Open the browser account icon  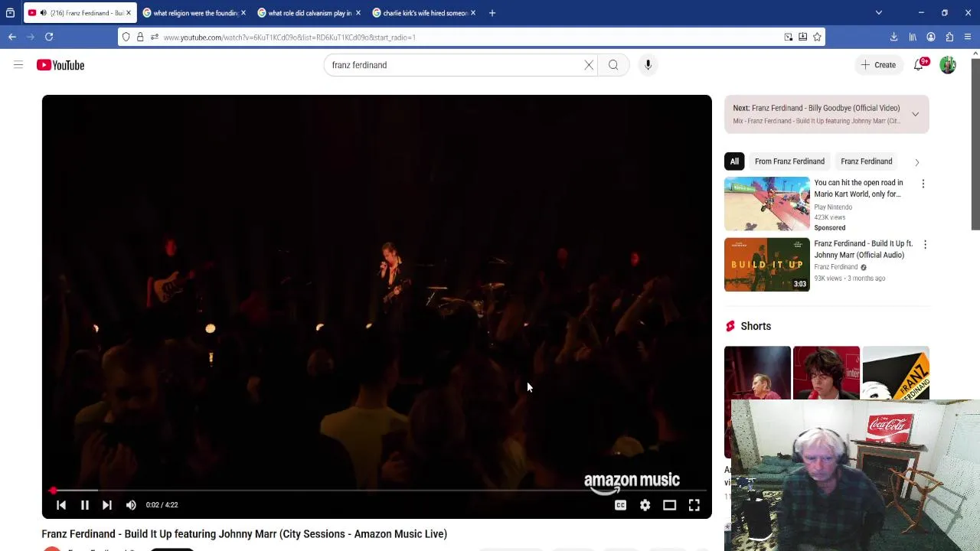tap(931, 37)
